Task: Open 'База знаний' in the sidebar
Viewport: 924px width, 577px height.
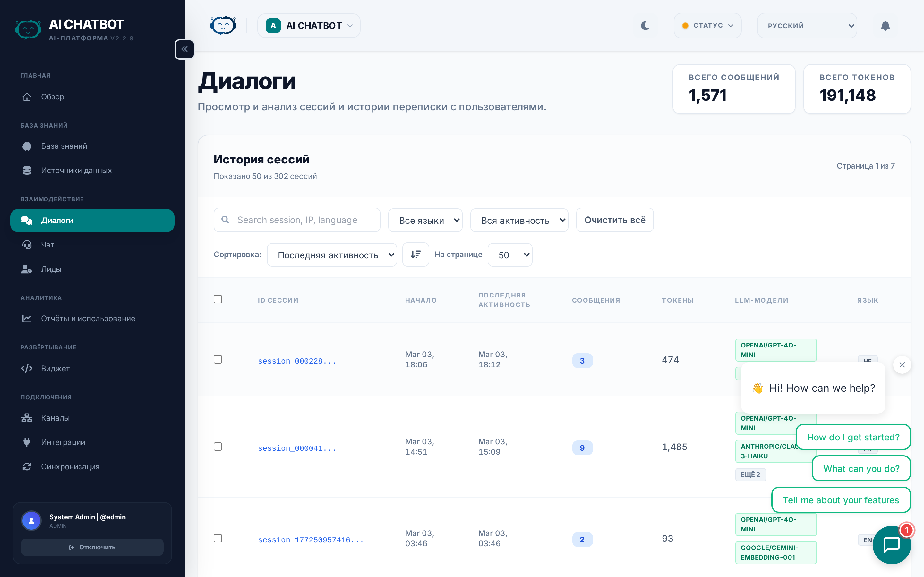Action: pyautogui.click(x=64, y=146)
